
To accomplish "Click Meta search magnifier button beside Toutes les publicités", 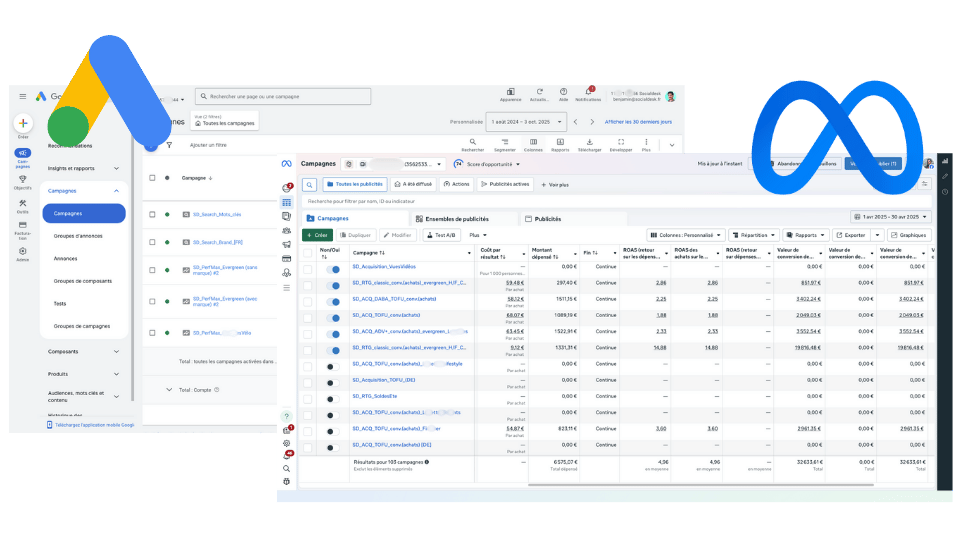I will click(x=310, y=184).
